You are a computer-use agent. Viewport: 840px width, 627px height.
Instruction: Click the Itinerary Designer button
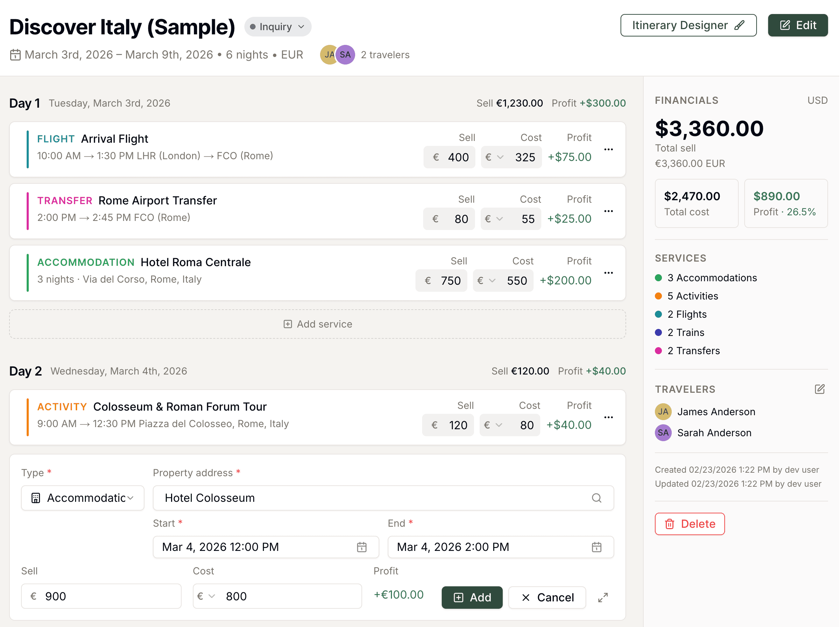688,26
